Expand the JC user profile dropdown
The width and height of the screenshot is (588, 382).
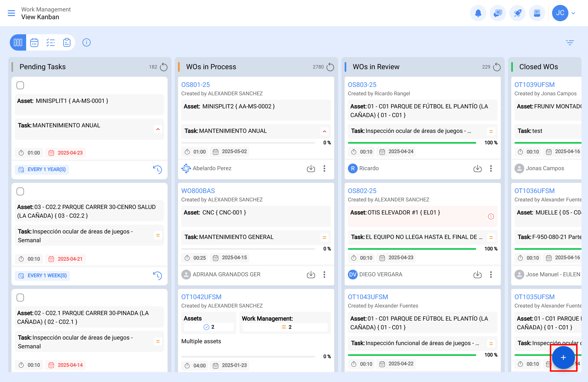point(573,13)
